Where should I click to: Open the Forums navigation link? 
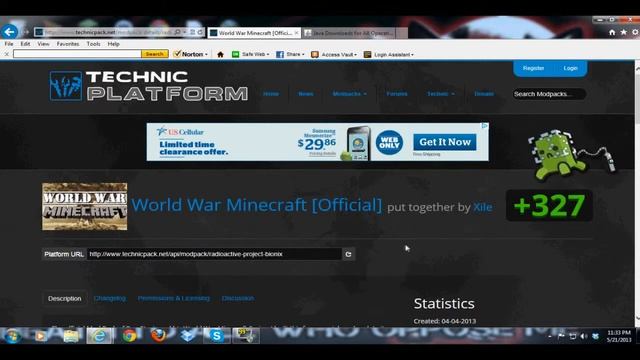point(397,94)
